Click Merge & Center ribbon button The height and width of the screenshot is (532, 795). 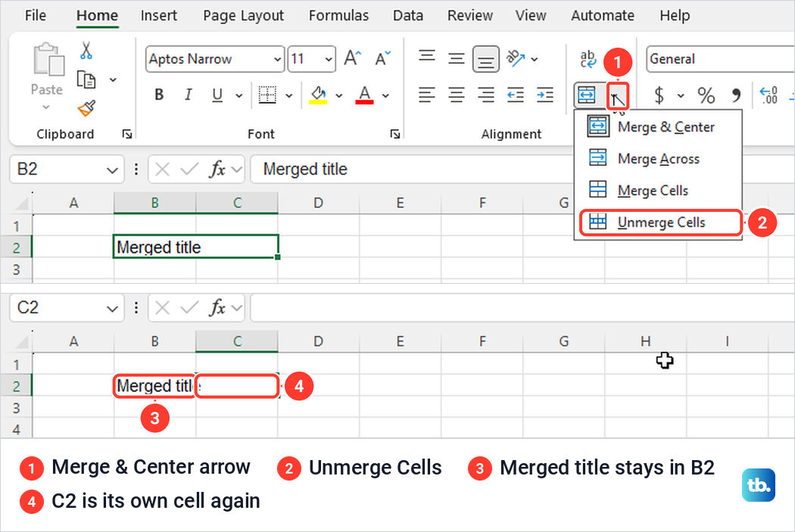587,95
